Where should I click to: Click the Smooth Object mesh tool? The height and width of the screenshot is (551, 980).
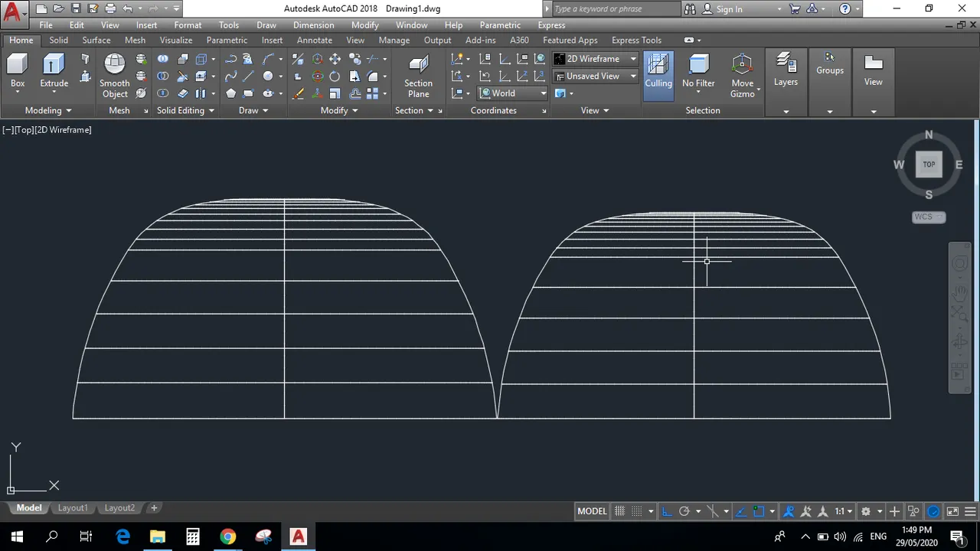(x=115, y=75)
